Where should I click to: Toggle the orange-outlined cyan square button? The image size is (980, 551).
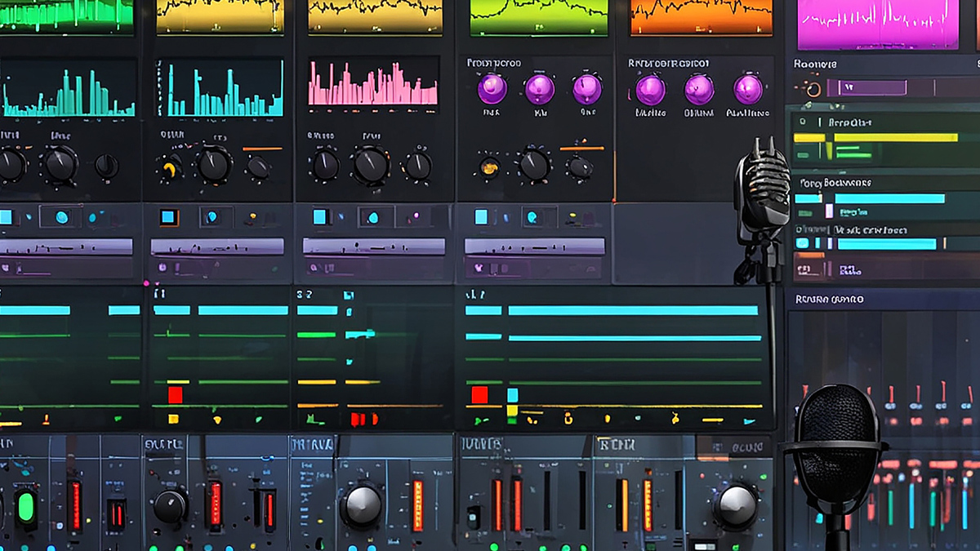[x=168, y=217]
